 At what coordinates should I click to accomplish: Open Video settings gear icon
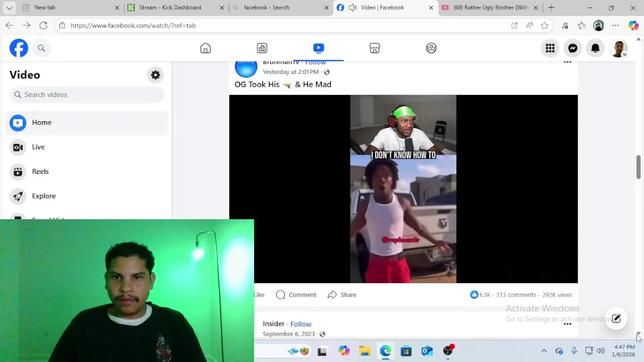pos(155,75)
